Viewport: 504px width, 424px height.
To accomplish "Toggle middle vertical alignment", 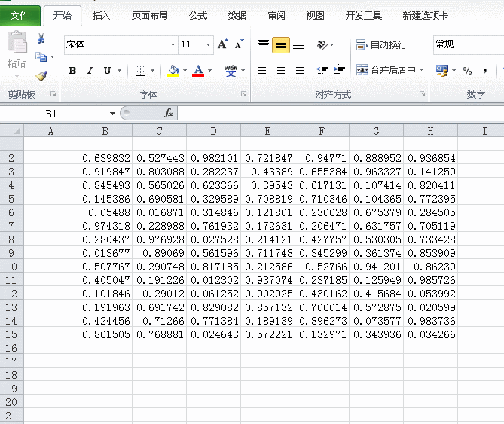I will [x=281, y=45].
